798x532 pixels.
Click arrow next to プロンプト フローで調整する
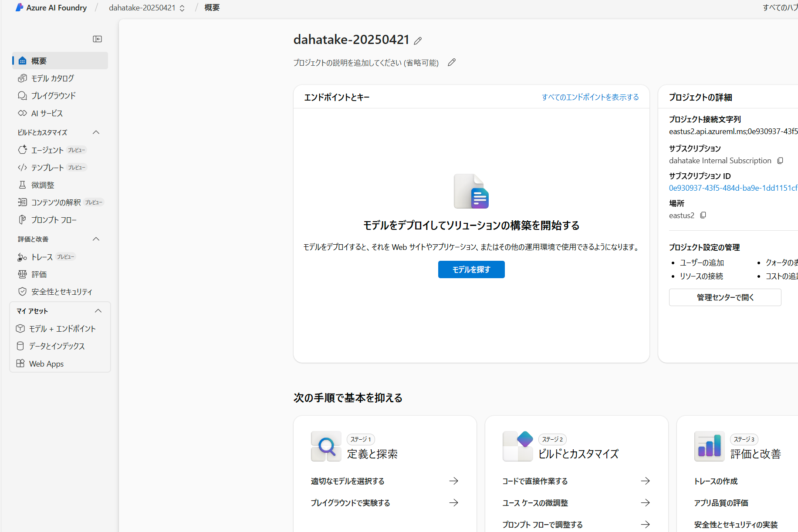tap(646, 525)
